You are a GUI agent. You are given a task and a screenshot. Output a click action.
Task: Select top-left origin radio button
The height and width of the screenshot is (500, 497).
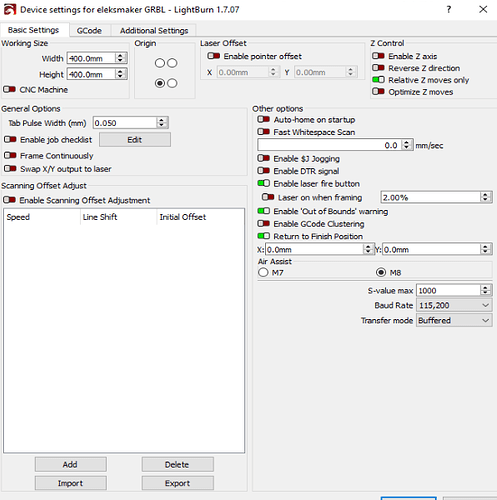tap(160, 63)
